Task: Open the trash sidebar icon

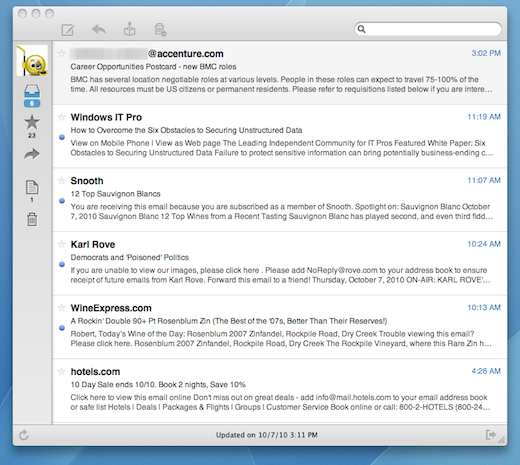Action: click(x=32, y=219)
